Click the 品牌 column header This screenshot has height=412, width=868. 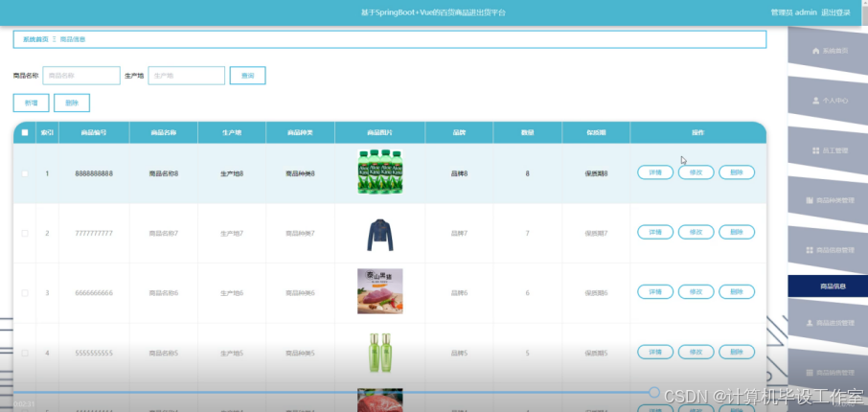[x=459, y=133]
